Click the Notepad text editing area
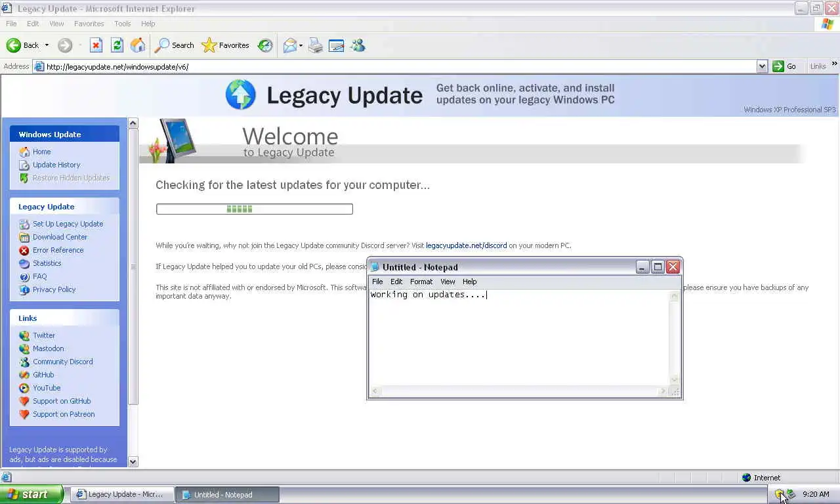 pyautogui.click(x=519, y=338)
